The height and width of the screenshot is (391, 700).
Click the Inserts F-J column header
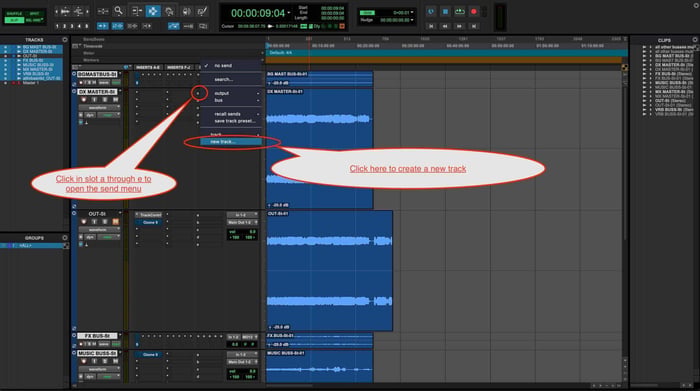179,67
